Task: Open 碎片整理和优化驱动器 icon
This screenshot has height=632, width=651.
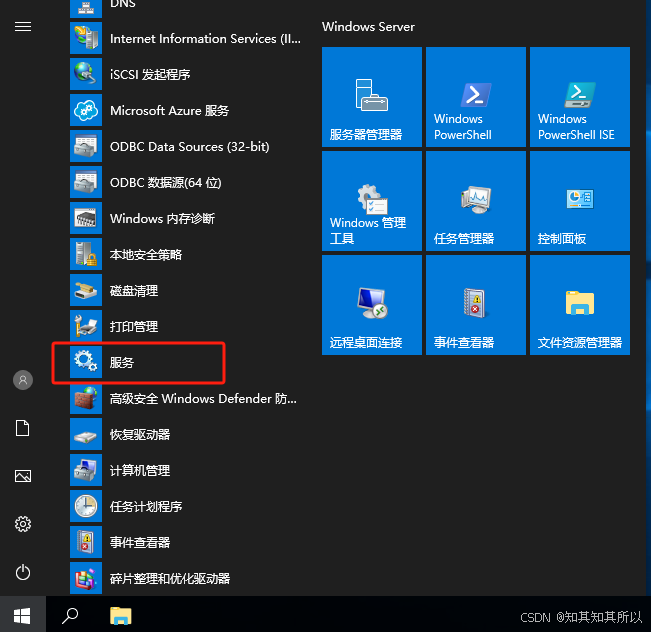Action: (86, 578)
